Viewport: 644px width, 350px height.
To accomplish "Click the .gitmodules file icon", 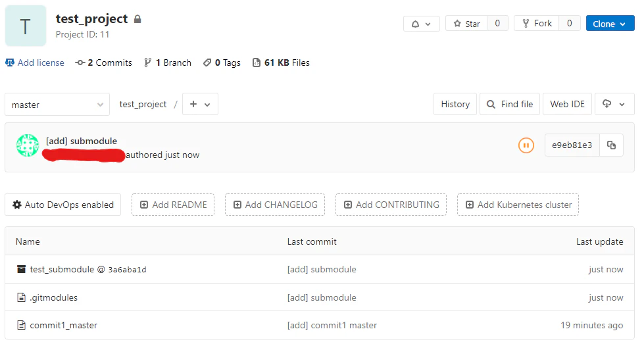I will point(21,297).
